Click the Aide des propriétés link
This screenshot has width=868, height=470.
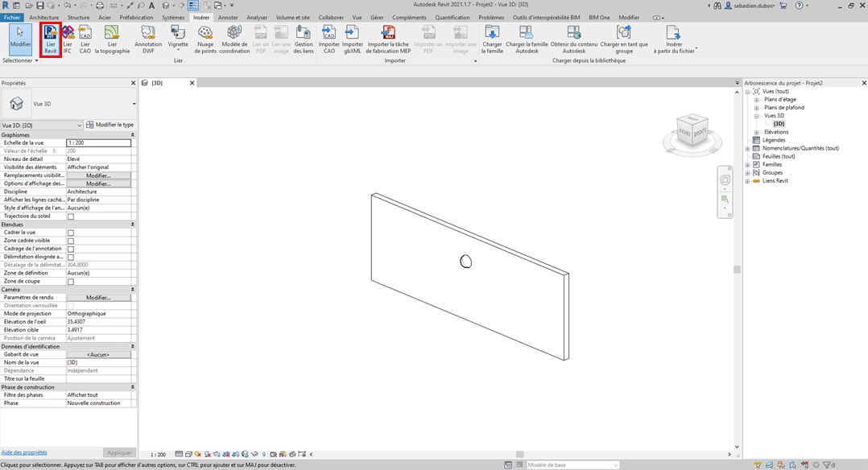[x=24, y=452]
